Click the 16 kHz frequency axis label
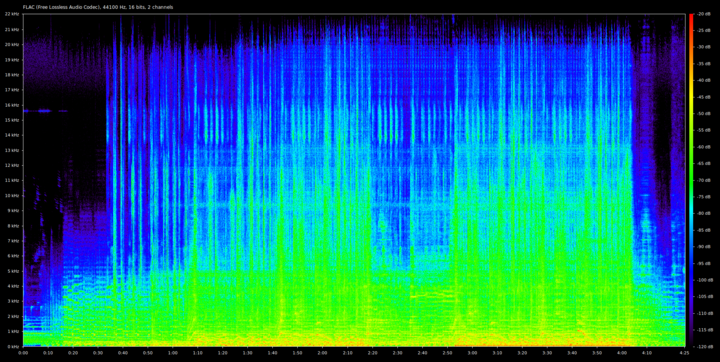The image size is (720, 362). point(11,105)
